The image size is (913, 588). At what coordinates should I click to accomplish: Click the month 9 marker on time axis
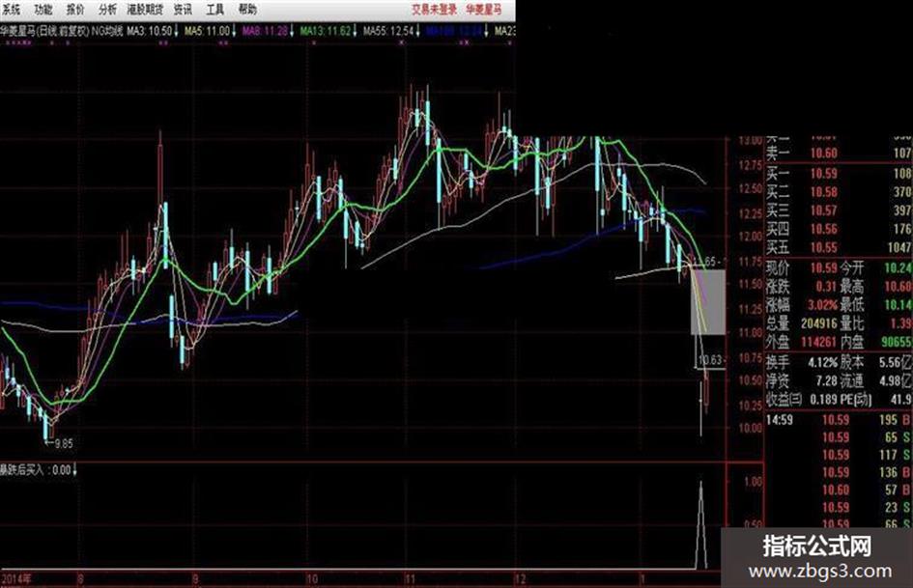pyautogui.click(x=195, y=578)
